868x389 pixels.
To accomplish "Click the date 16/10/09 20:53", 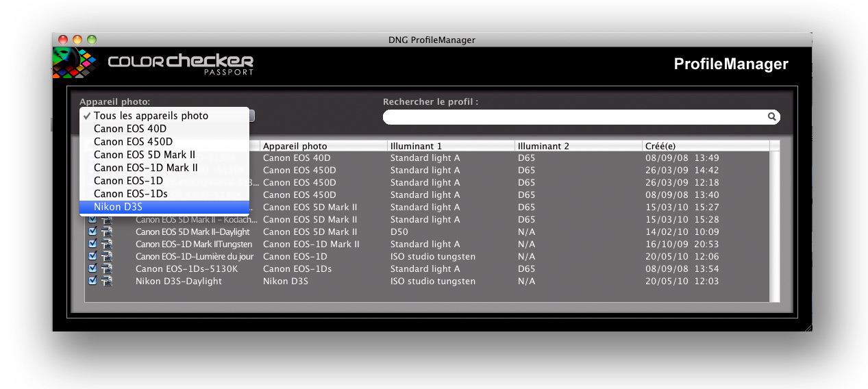I will 682,244.
